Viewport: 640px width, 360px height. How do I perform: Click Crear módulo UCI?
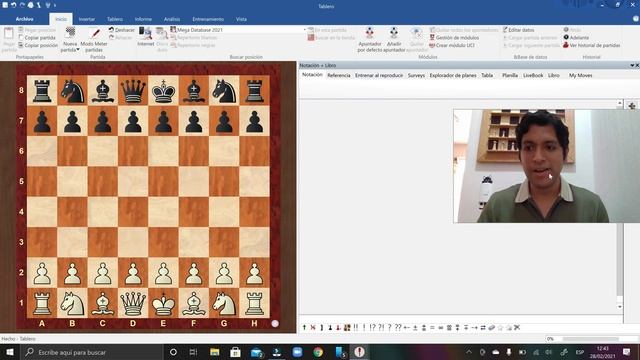coord(451,45)
